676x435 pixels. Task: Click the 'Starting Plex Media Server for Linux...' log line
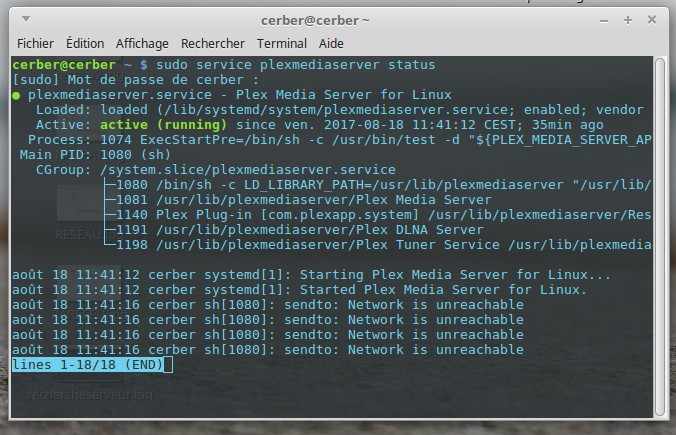coord(311,275)
